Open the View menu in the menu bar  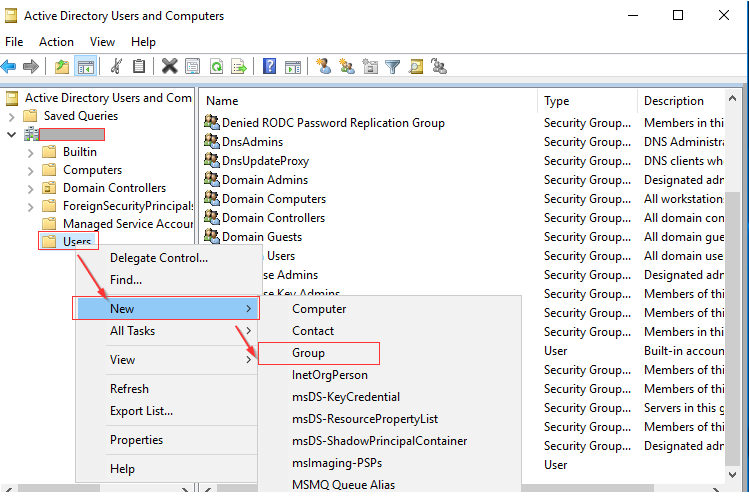[x=102, y=42]
